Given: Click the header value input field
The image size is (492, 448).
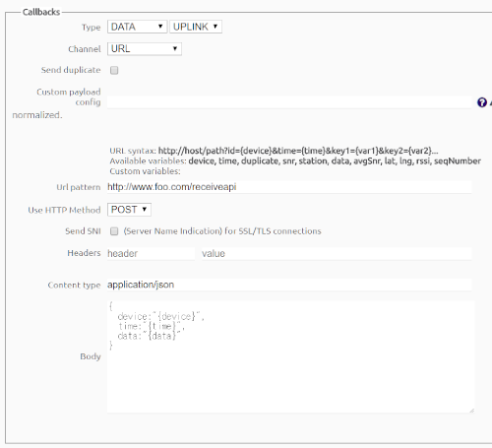Looking at the screenshot, I should [x=337, y=253].
